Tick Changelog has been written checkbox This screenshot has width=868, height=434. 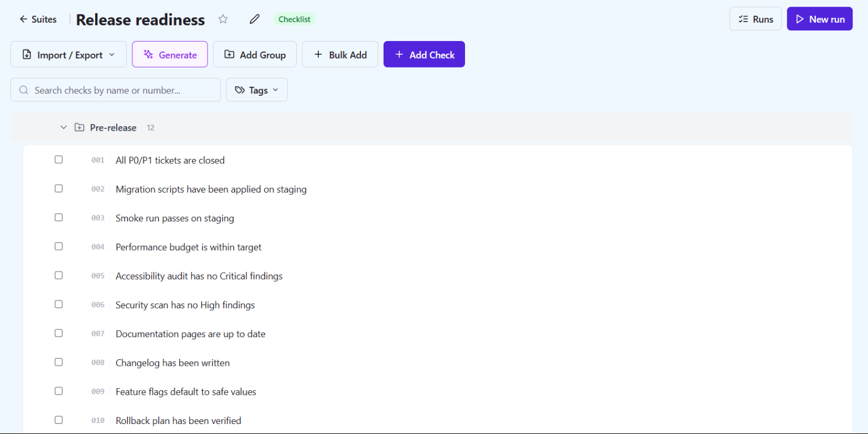(x=59, y=362)
